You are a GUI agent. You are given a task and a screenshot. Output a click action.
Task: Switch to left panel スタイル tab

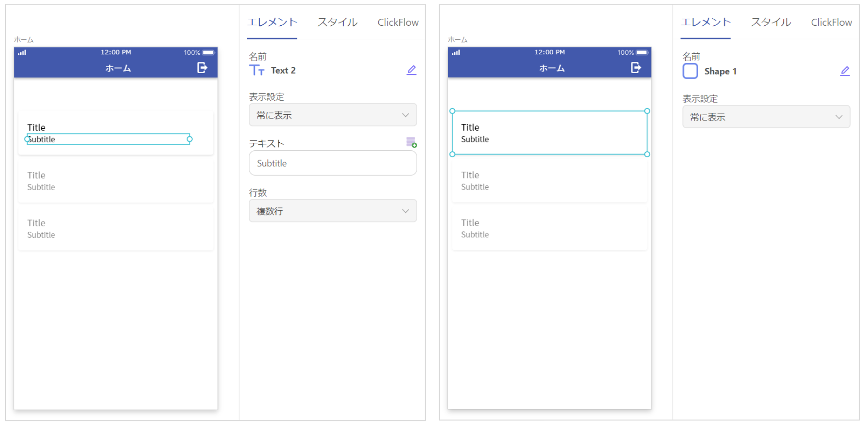[x=338, y=22]
